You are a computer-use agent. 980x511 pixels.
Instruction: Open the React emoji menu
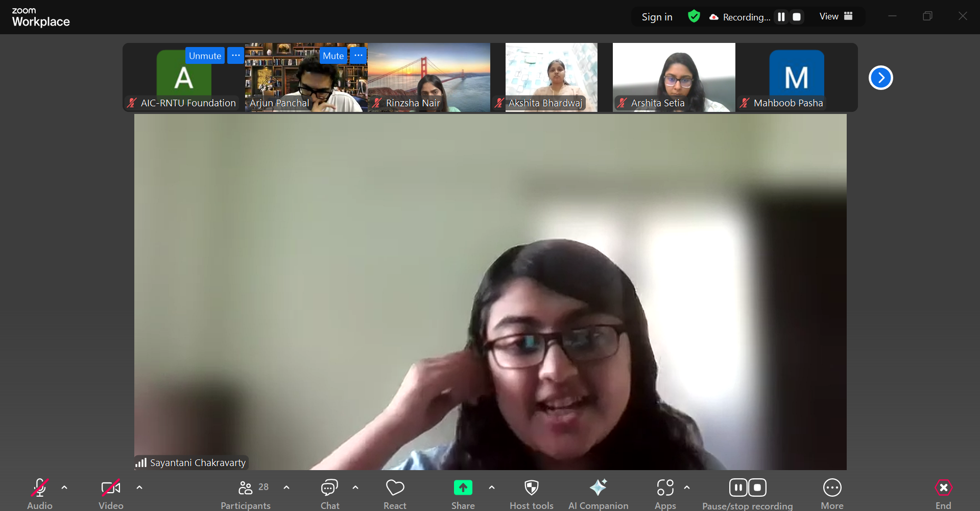[395, 489]
